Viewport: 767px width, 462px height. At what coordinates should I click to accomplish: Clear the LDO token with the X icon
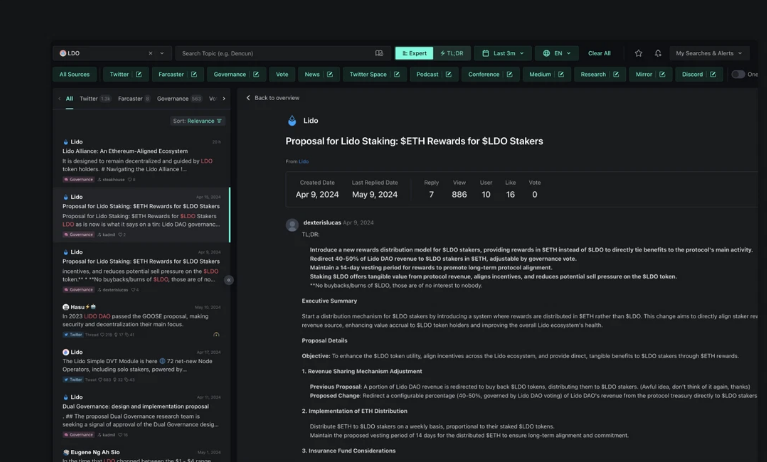point(150,53)
